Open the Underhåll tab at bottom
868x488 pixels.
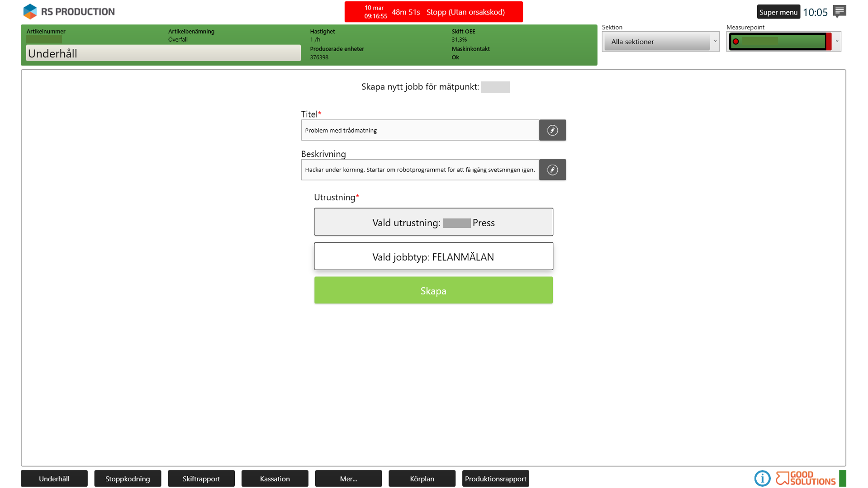pyautogui.click(x=54, y=479)
